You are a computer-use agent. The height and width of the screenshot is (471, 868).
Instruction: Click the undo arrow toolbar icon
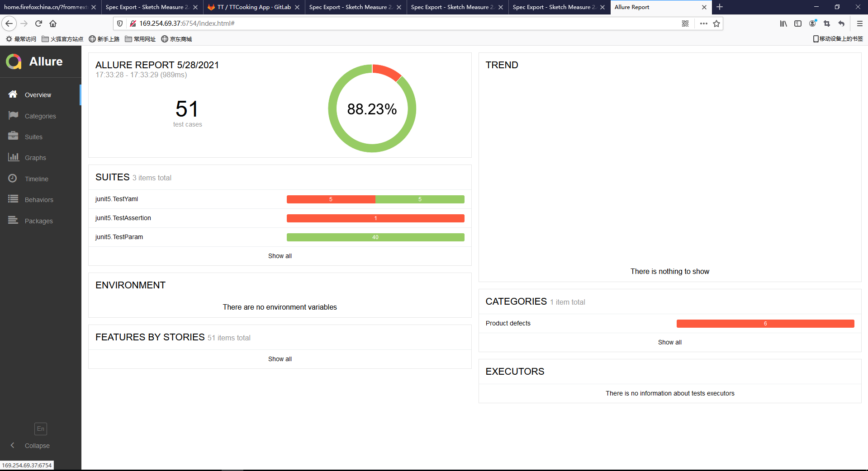coord(841,24)
